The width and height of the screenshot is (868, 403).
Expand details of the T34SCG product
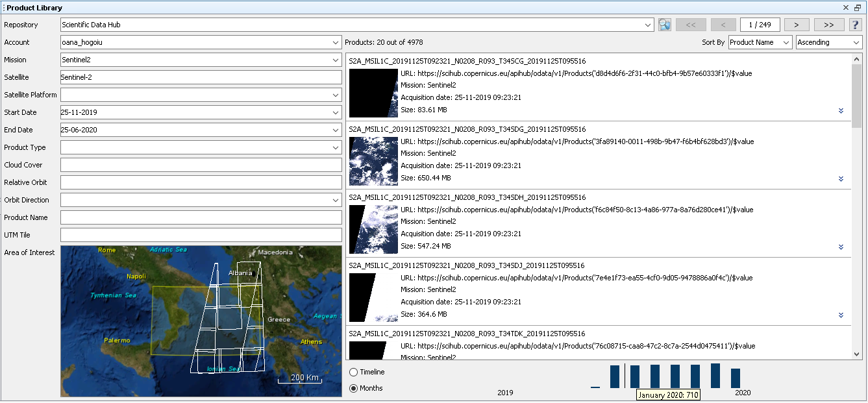click(841, 111)
